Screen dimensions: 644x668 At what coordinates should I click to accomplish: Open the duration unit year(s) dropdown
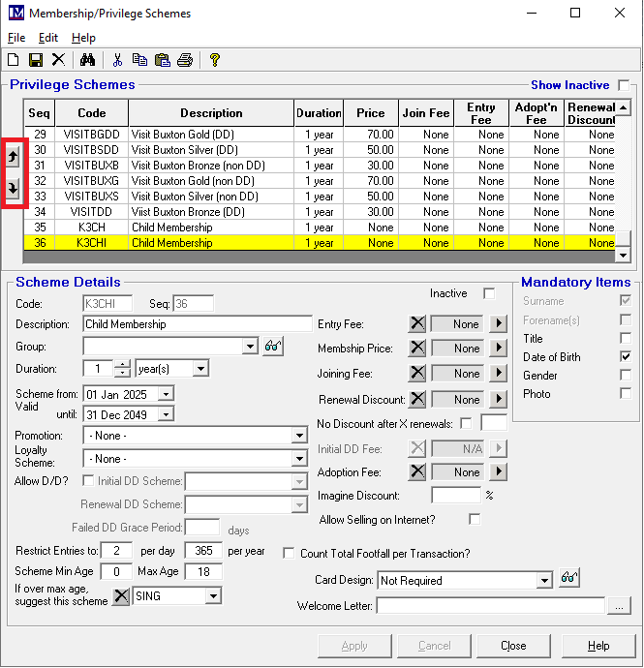point(200,369)
